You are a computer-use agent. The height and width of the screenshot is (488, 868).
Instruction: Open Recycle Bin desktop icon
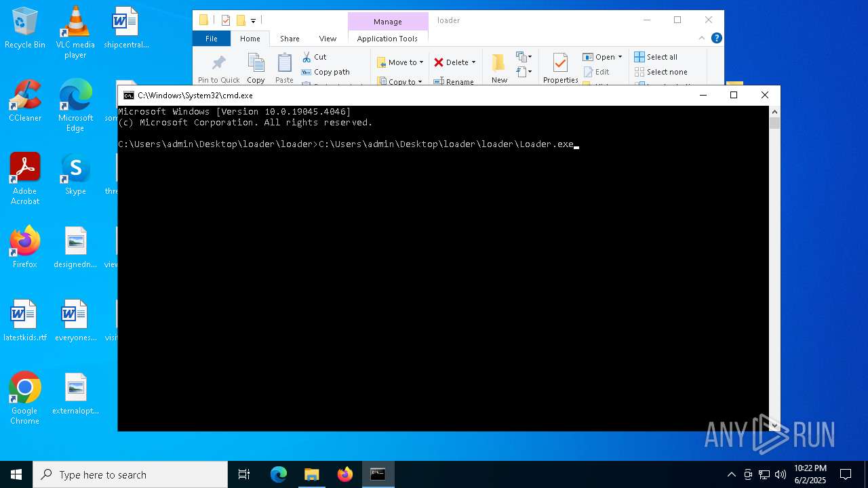[25, 28]
